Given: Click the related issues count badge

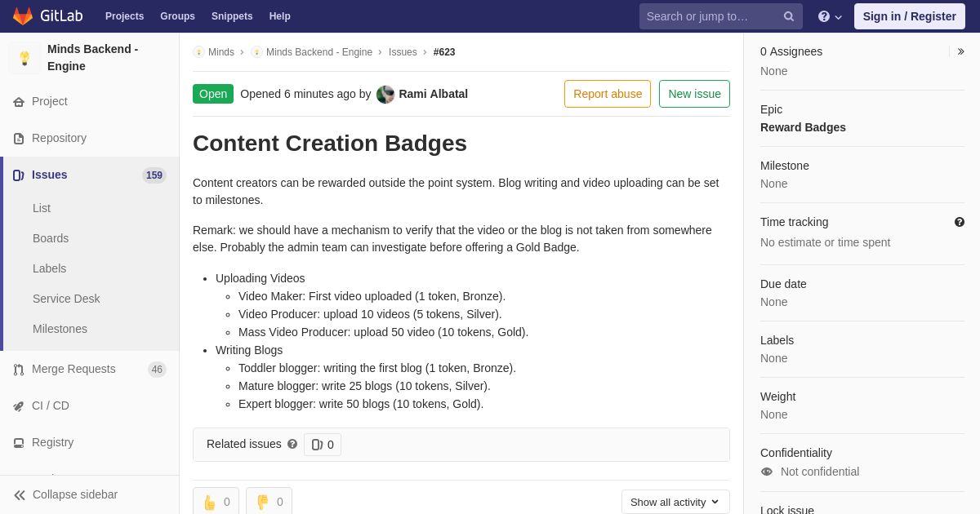Looking at the screenshot, I should pyautogui.click(x=323, y=445).
